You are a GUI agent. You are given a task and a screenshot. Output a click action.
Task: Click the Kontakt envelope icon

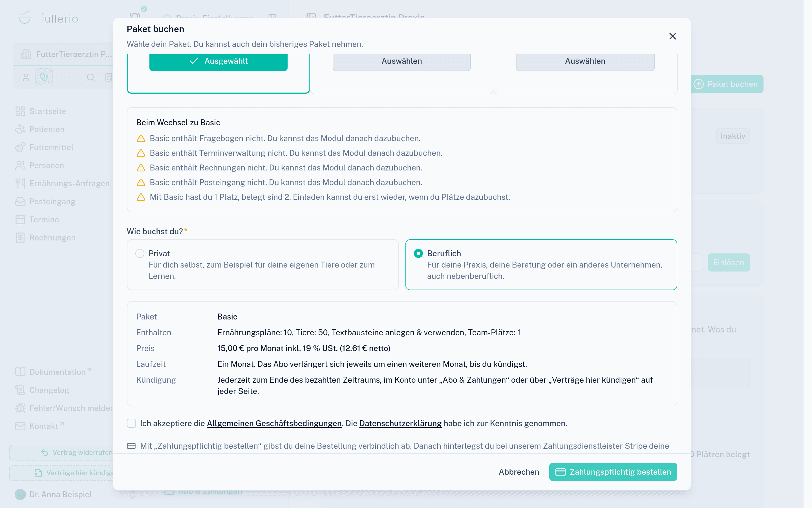pos(20,426)
